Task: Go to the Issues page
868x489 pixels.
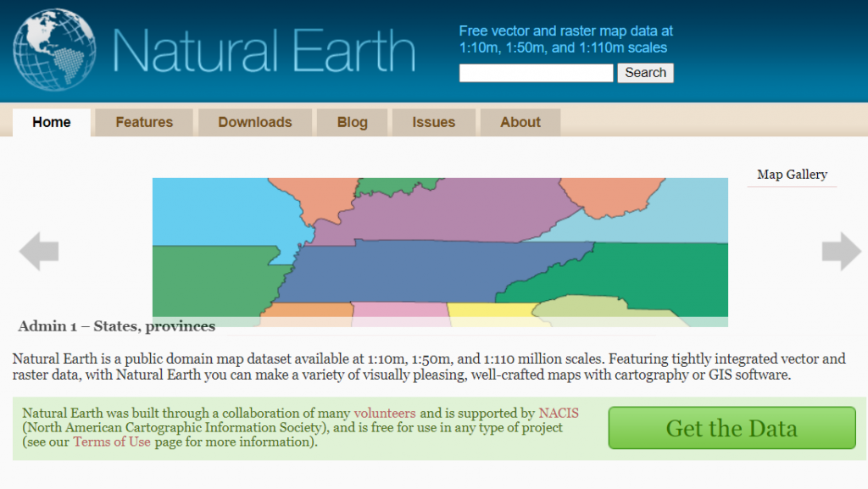Action: (433, 122)
